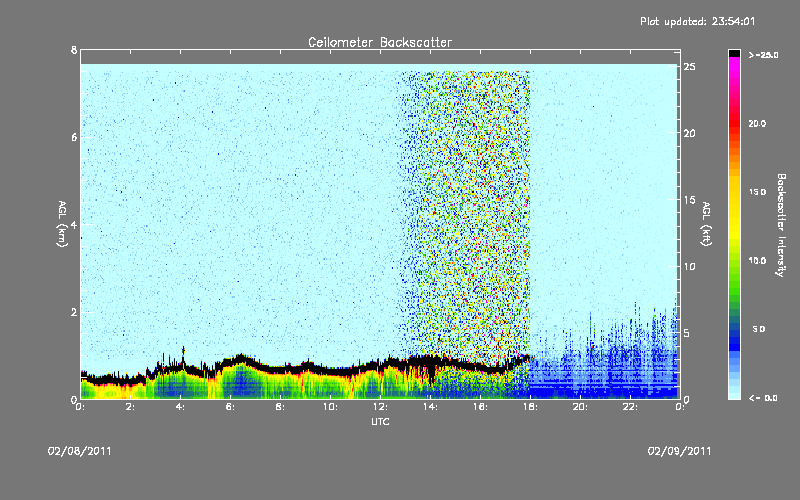Screen dimensions: 800x500
Task: Click the "8" tick on km axis
Action: point(74,50)
